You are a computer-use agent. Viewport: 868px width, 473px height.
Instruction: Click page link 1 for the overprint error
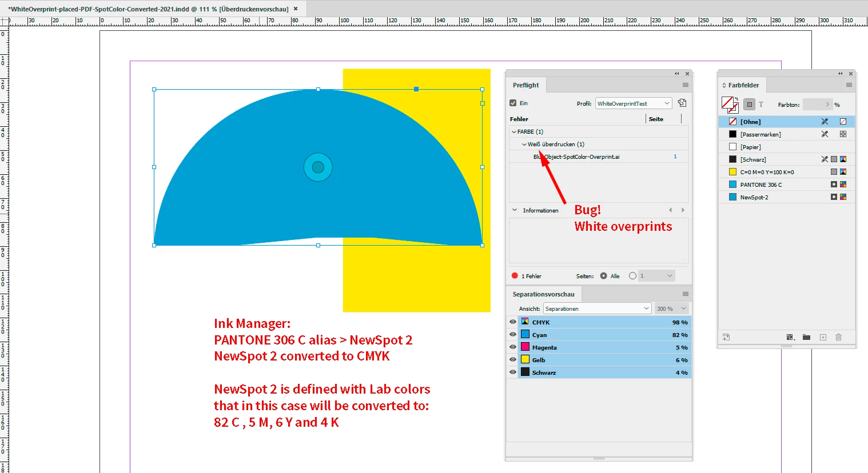point(675,157)
